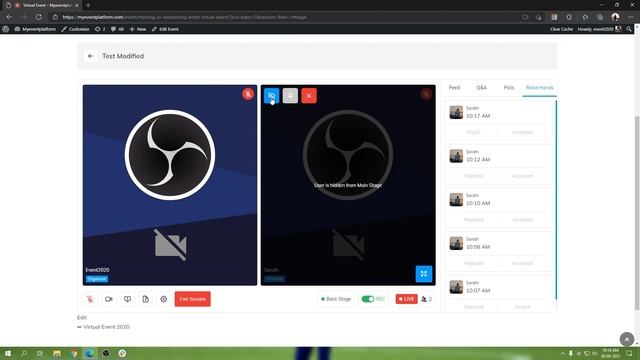Click the taskbar search icon
The height and width of the screenshot is (360, 640).
(x=24, y=353)
